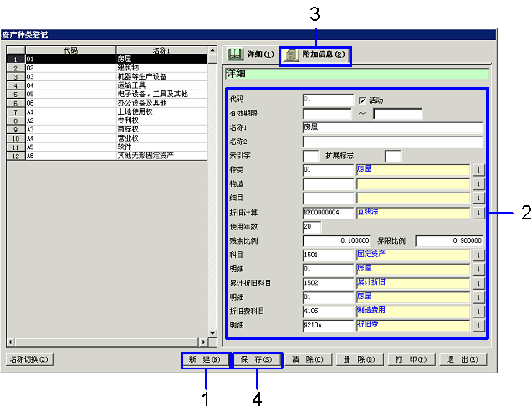Click the 保存 button
The image size is (532, 412).
click(x=257, y=359)
